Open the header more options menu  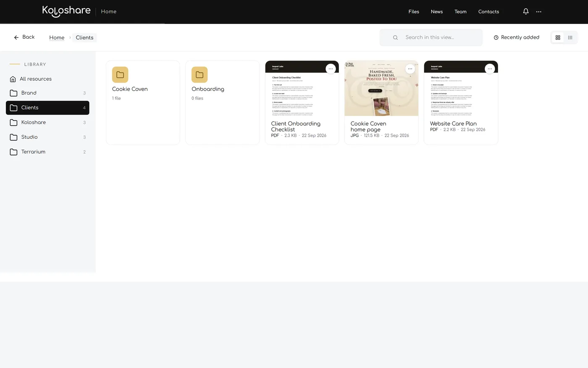[538, 12]
